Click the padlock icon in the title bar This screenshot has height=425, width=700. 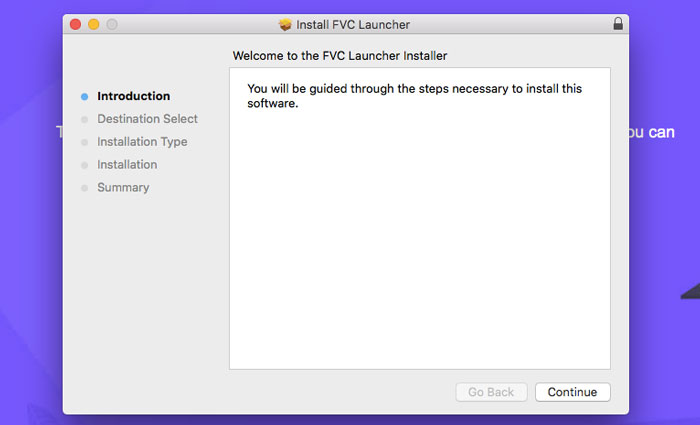(x=618, y=24)
